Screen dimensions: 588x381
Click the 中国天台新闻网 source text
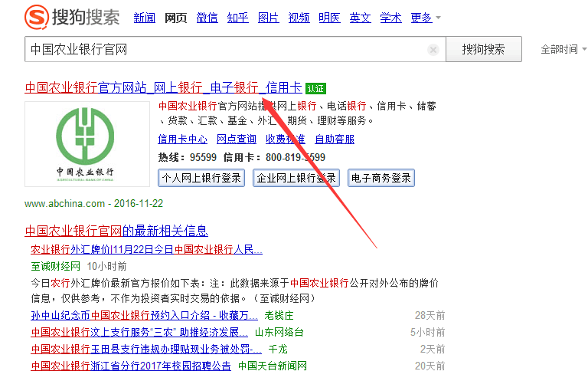[273, 366]
